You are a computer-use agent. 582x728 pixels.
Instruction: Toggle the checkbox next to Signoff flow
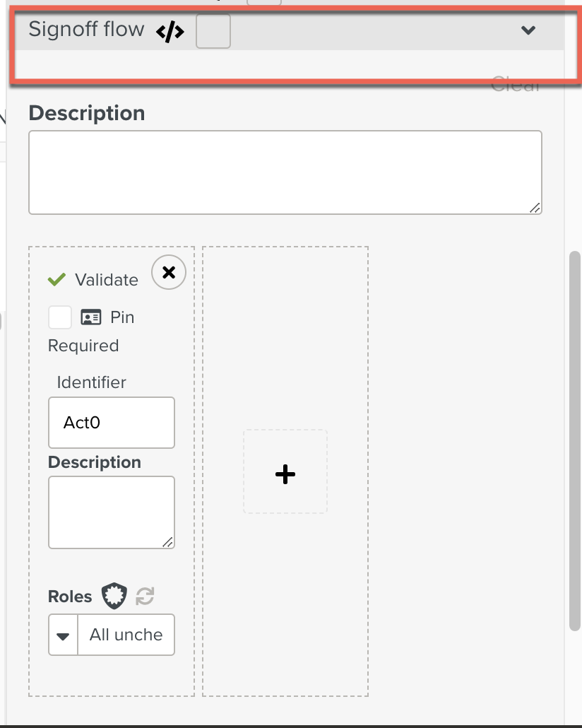[213, 32]
